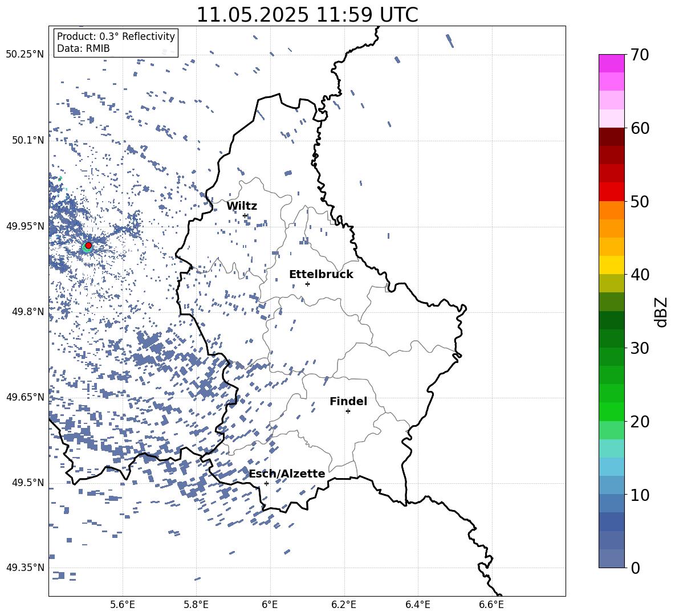Click the 50.1°N latitude label

(x=28, y=140)
